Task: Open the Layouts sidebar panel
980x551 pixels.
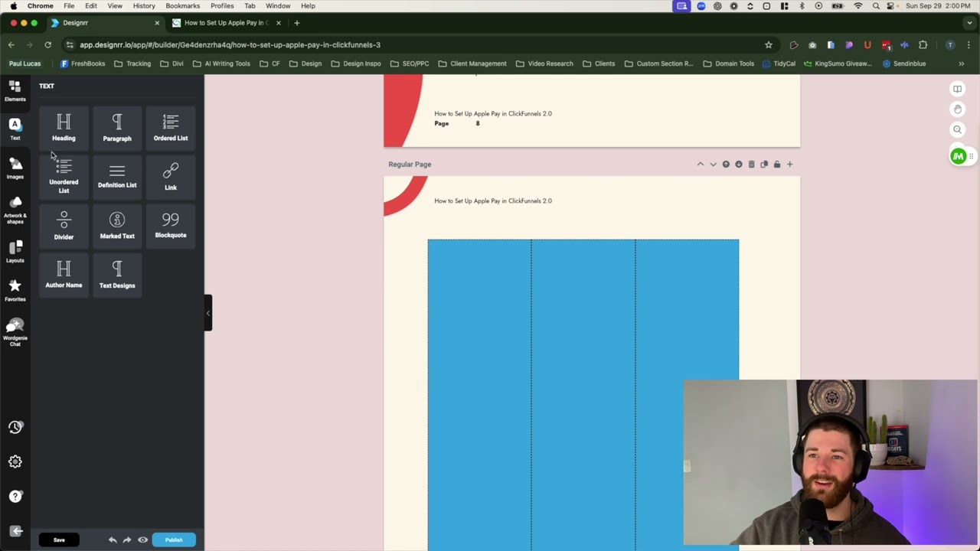Action: (15, 251)
